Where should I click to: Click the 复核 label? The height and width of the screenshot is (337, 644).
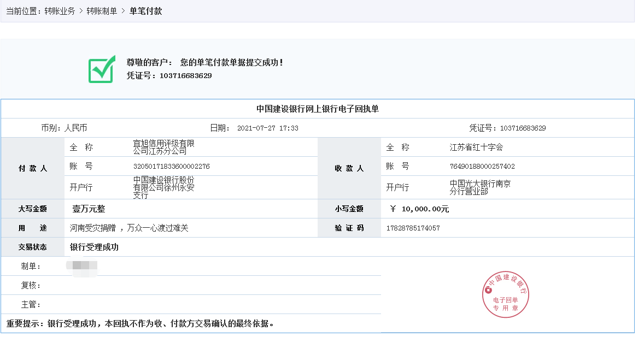31,285
